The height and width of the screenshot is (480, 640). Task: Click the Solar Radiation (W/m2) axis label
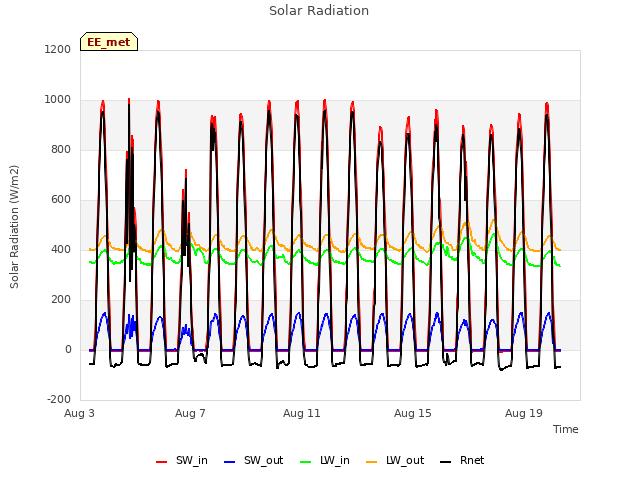(x=14, y=227)
